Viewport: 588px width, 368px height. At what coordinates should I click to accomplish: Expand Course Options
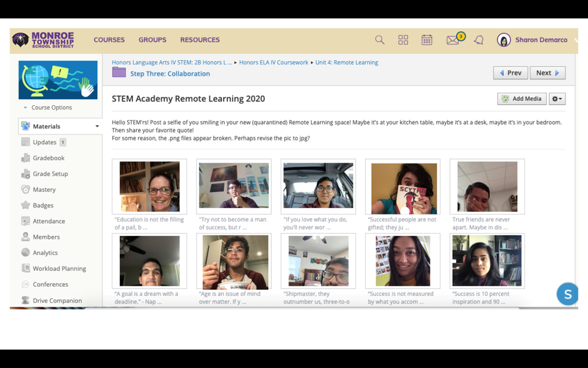(48, 107)
